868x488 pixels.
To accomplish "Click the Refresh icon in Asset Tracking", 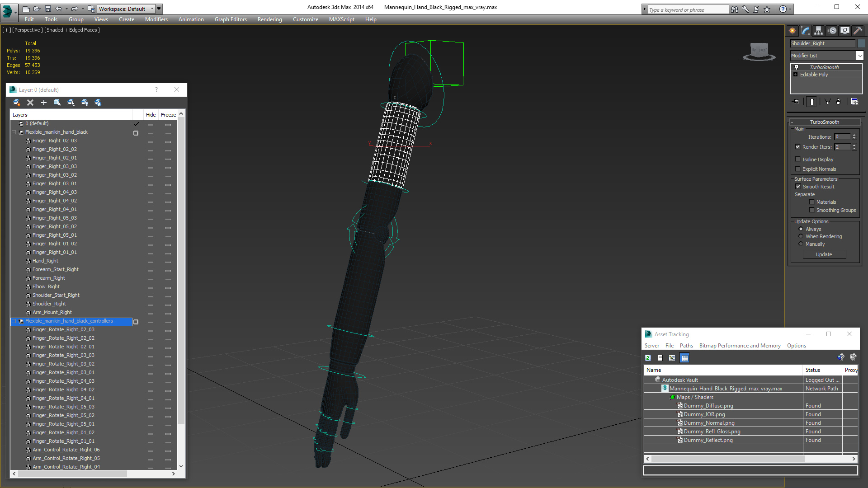I will [x=648, y=358].
